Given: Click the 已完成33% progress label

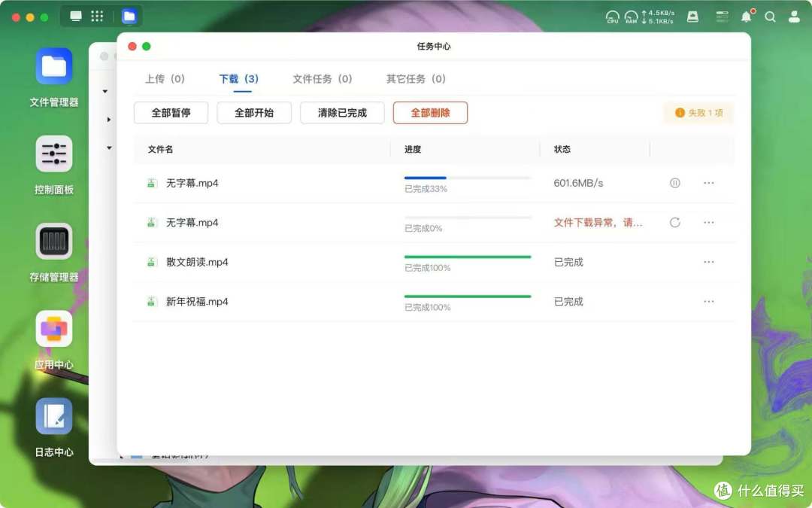Looking at the screenshot, I should [426, 189].
